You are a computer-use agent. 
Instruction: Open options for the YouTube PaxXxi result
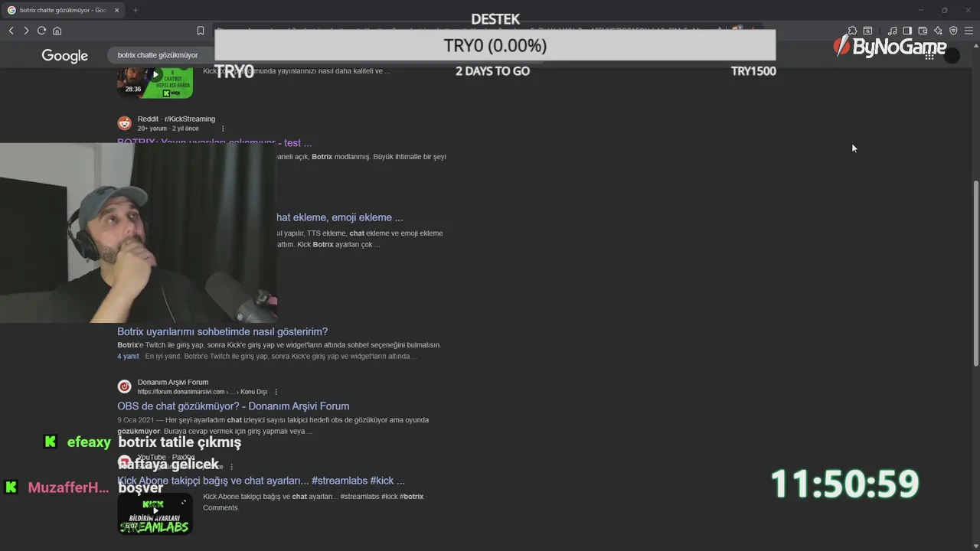pyautogui.click(x=232, y=467)
